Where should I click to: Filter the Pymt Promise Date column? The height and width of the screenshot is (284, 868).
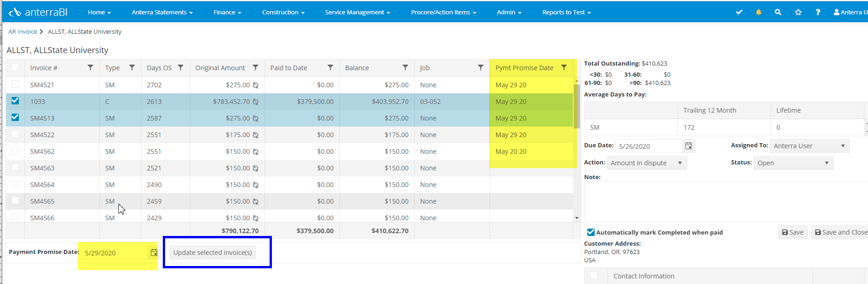tap(564, 67)
